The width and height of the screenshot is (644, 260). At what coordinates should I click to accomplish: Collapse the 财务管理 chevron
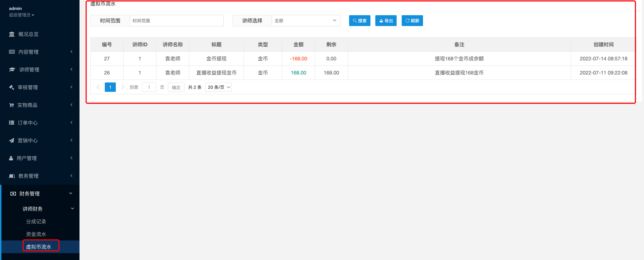71,193
